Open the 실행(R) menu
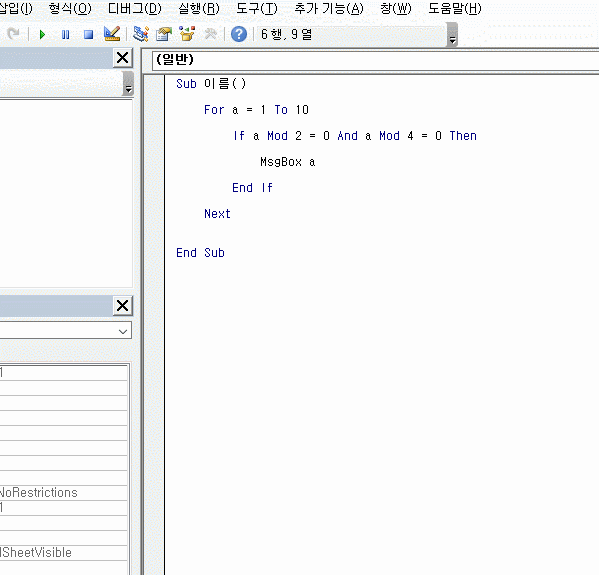Image resolution: width=599 pixels, height=575 pixels. [x=199, y=8]
